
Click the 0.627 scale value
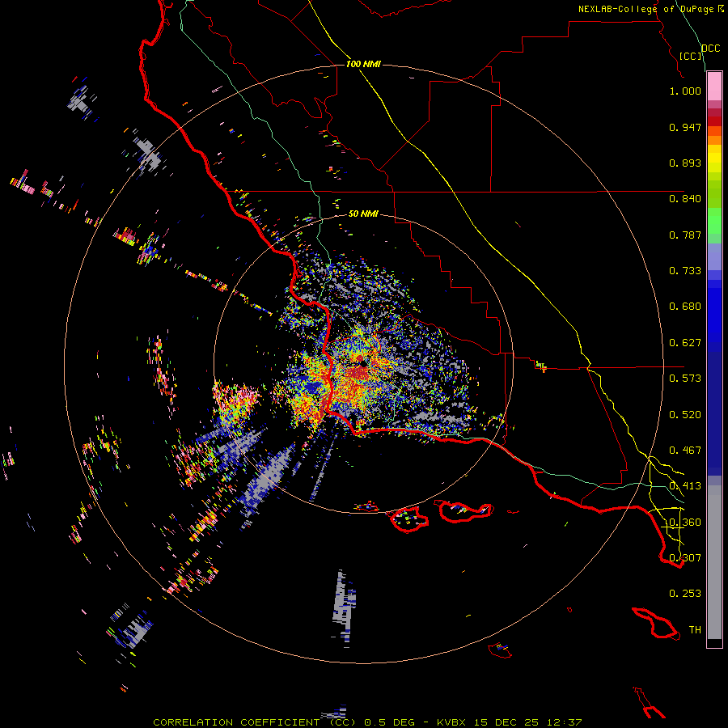[685, 343]
